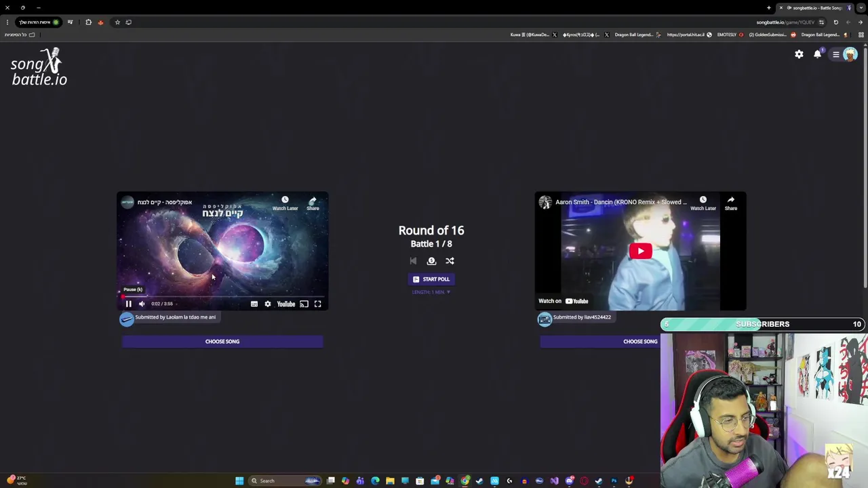Click the taskbar Search box

tap(285, 481)
